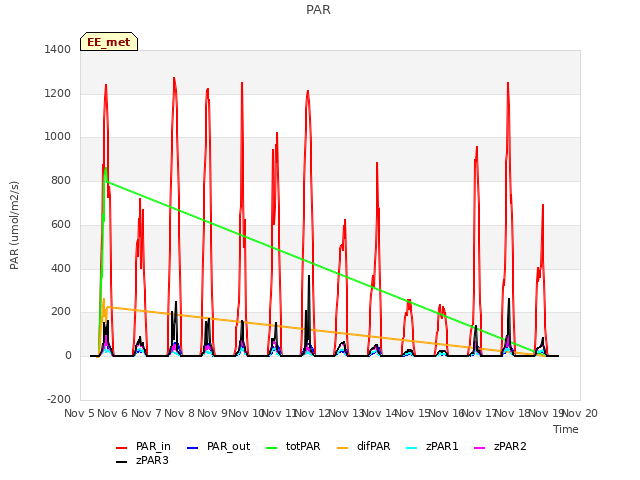This screenshot has height=480, width=640.
Task: Click the green totPAR peak near Nov 6
Action: click(x=106, y=168)
